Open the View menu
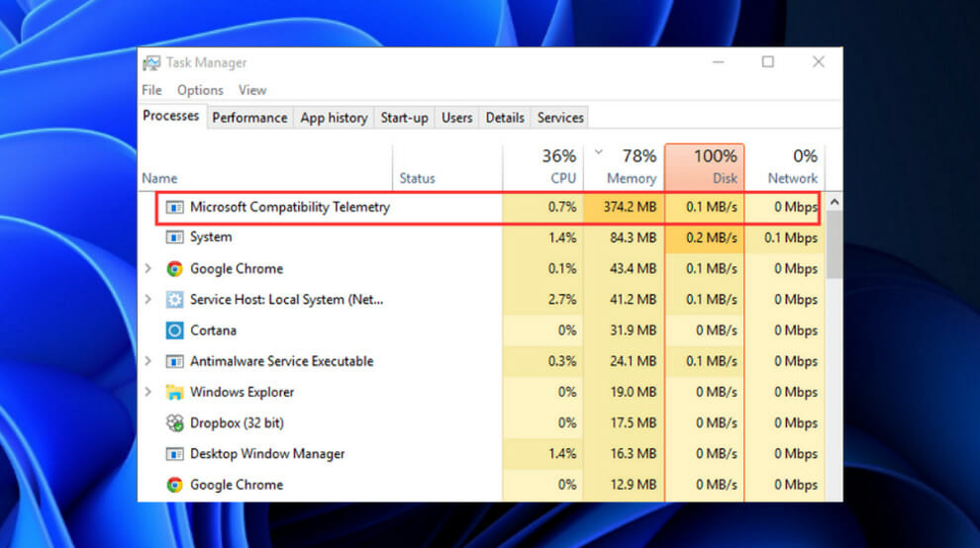Viewport: 980px width, 548px height. [252, 90]
